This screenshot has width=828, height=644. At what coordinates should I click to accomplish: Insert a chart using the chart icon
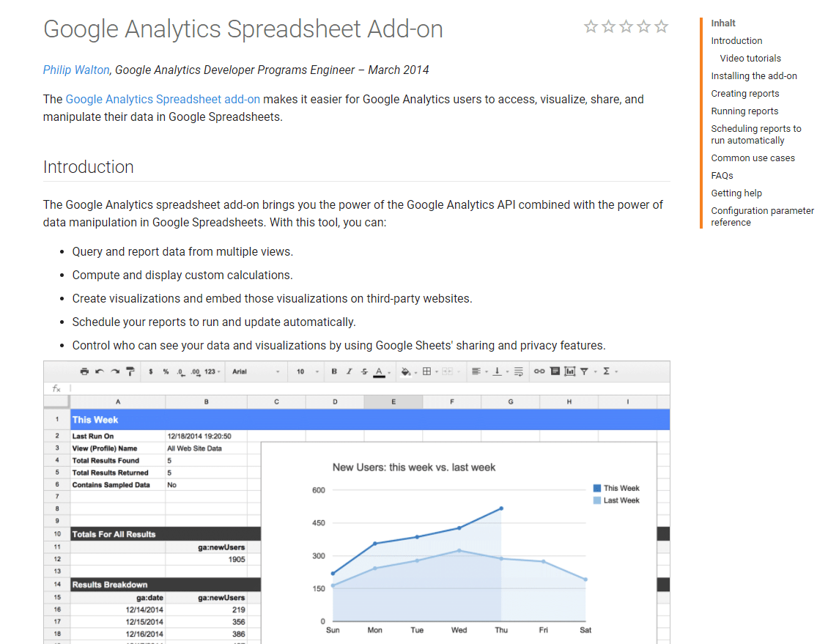(569, 371)
